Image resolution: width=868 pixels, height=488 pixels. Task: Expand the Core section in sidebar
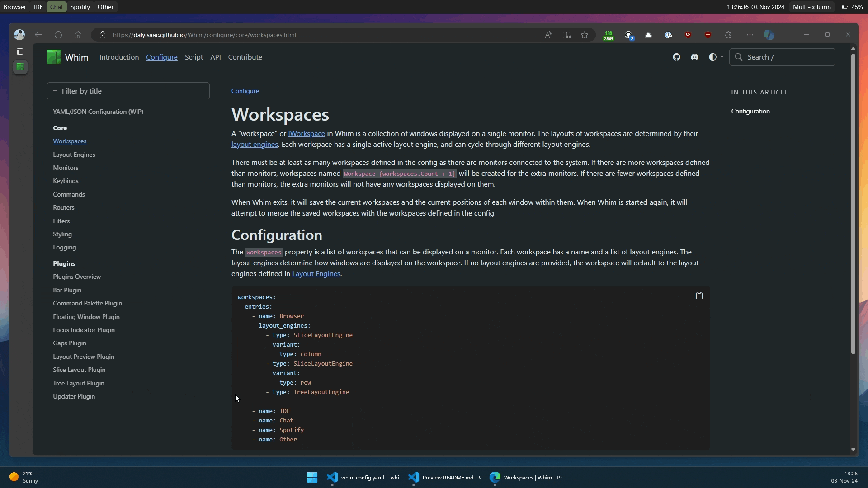pos(60,127)
